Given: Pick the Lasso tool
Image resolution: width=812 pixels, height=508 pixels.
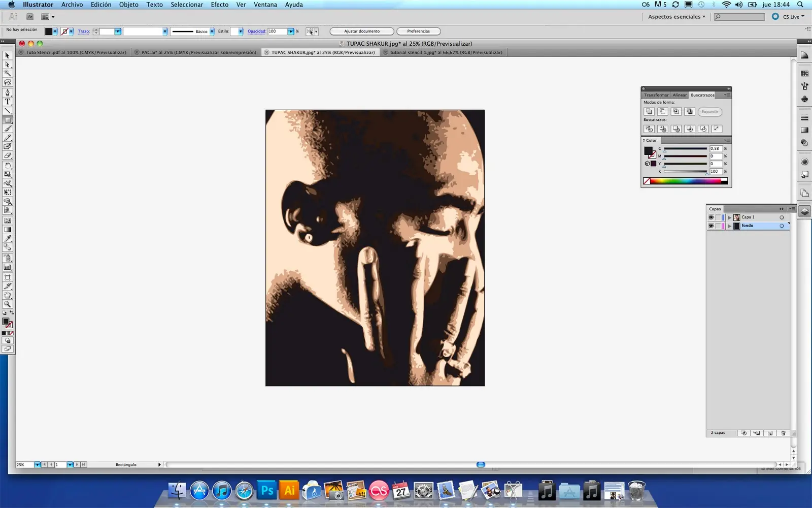Looking at the screenshot, I should point(7,82).
